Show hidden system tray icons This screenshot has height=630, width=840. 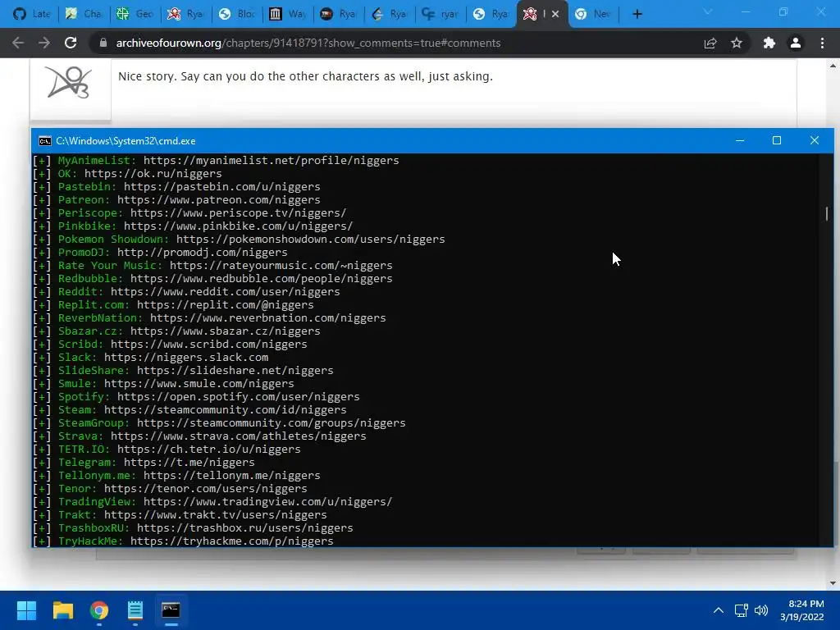pos(719,610)
